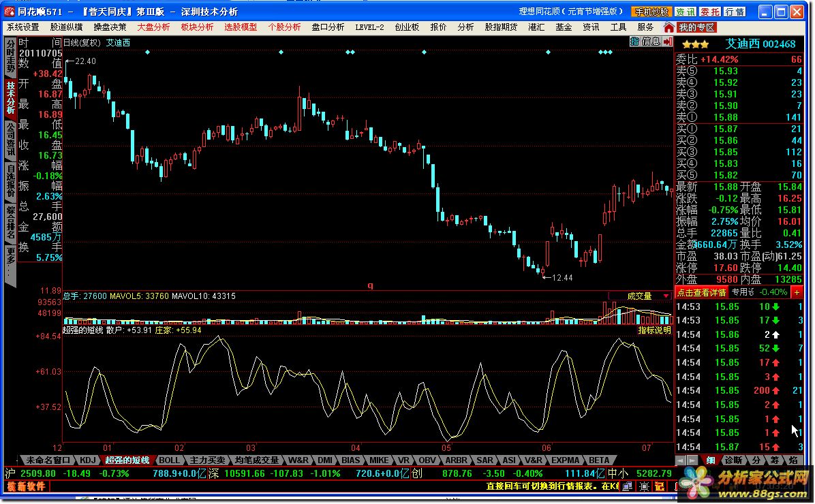
Task: Select the BOLL indicator tab
Action: [169, 460]
